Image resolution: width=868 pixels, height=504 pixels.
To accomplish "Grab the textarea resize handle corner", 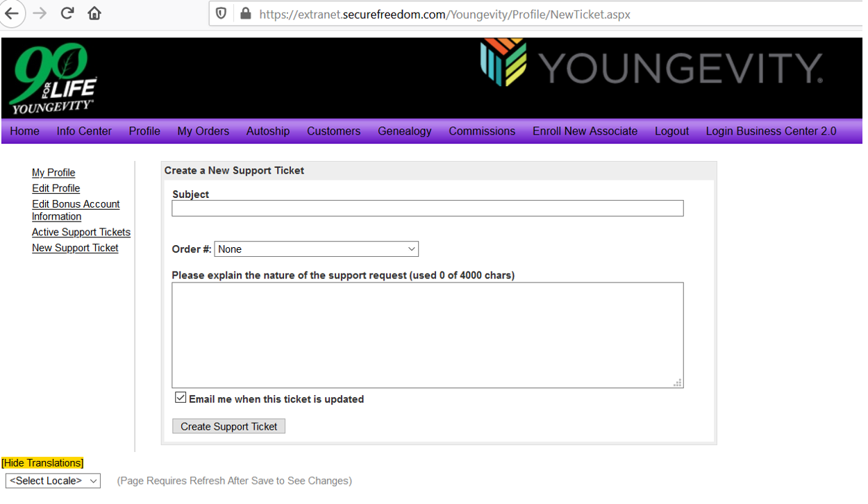I will pyautogui.click(x=678, y=383).
